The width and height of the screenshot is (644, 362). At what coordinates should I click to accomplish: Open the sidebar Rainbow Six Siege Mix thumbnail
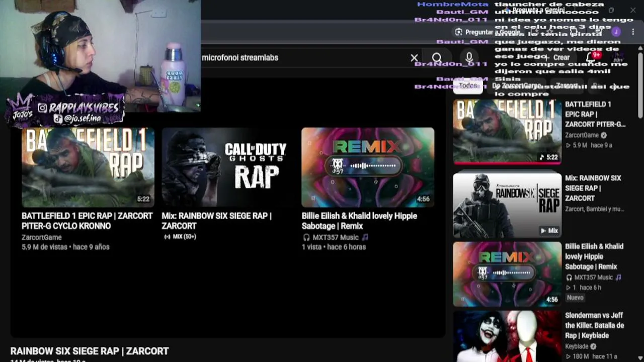click(507, 205)
